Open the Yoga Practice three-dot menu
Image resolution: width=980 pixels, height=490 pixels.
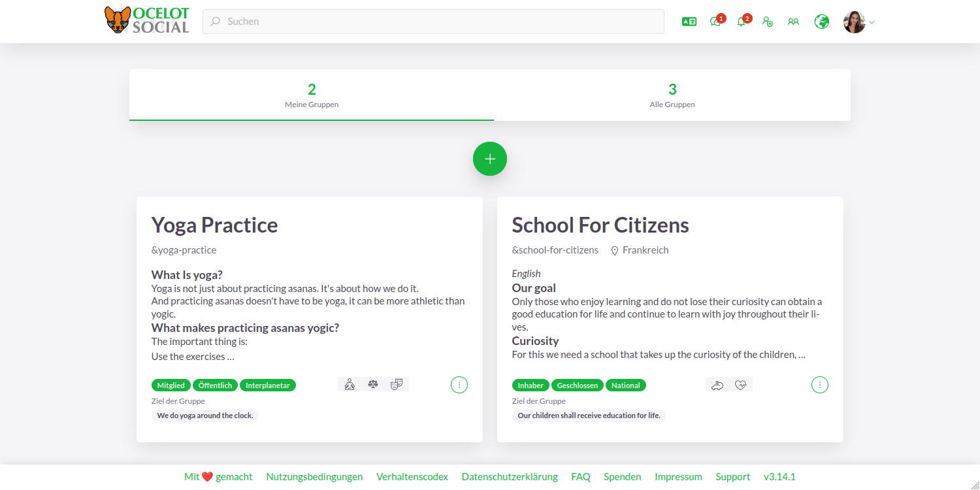click(x=459, y=385)
